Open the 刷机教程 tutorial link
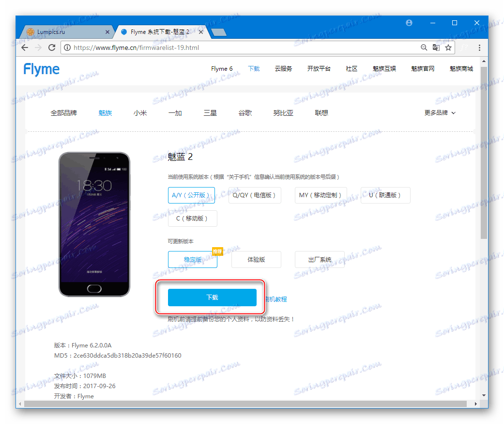504x424 pixels. [276, 299]
